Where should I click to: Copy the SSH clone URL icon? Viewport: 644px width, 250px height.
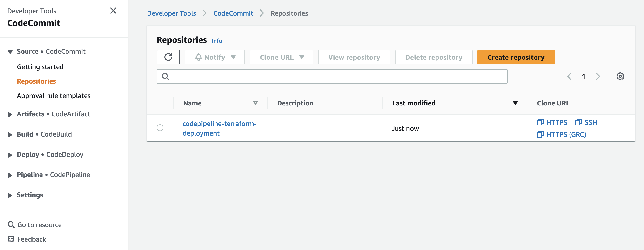click(578, 122)
